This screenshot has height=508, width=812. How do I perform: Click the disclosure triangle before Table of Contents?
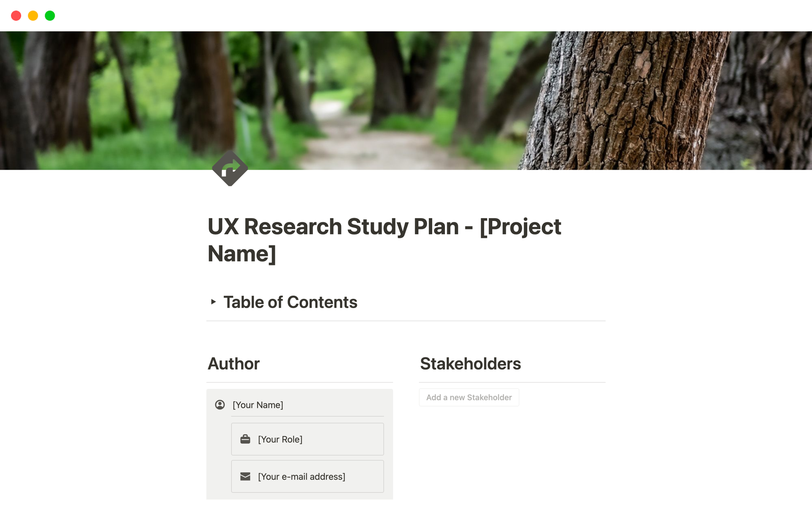(214, 302)
